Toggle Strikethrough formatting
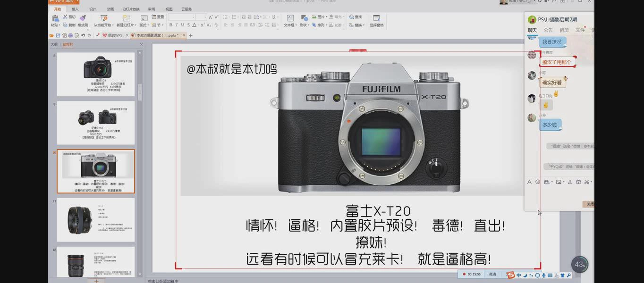The height and width of the screenshot is (283, 644). (x=188, y=25)
